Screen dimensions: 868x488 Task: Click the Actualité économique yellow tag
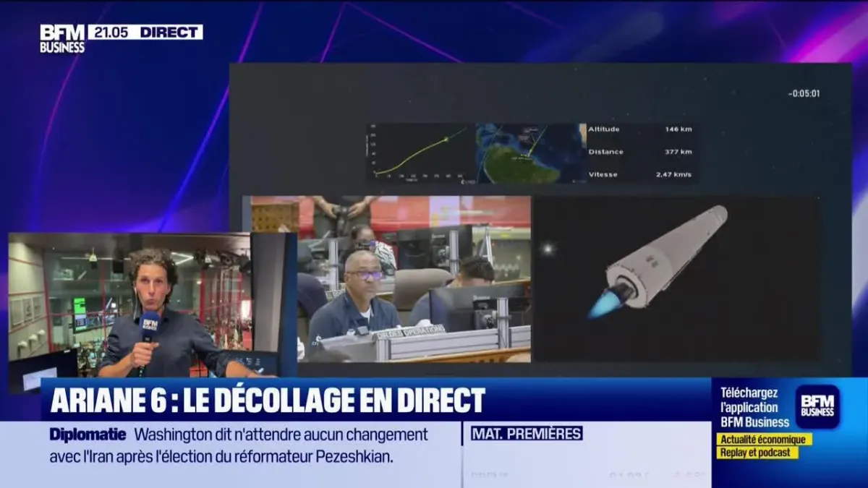[x=765, y=440]
